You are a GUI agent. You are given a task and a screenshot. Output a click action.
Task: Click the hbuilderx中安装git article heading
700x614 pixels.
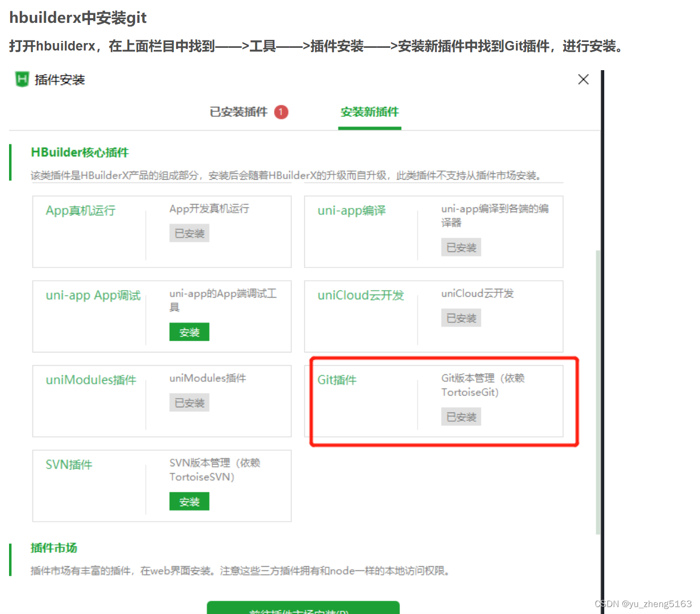78,18
